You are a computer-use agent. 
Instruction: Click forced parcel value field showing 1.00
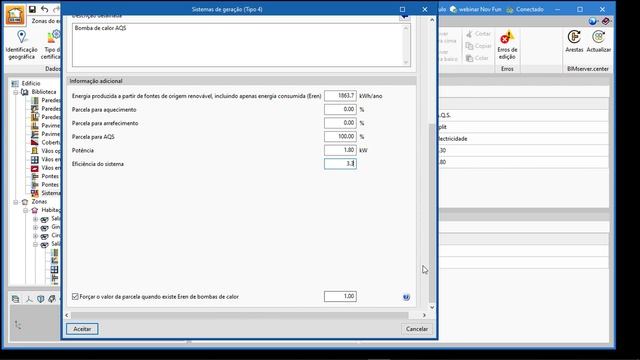point(340,296)
